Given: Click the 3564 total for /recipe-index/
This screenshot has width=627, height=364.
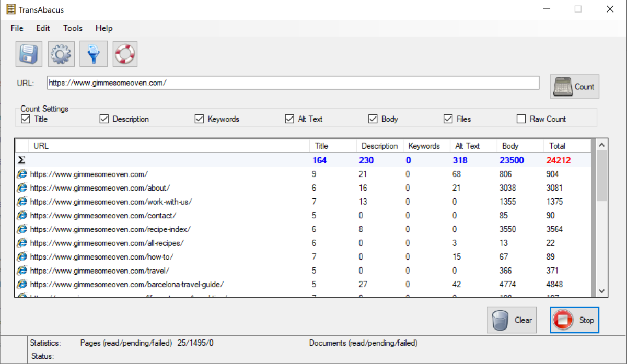Looking at the screenshot, I should pos(555,229).
